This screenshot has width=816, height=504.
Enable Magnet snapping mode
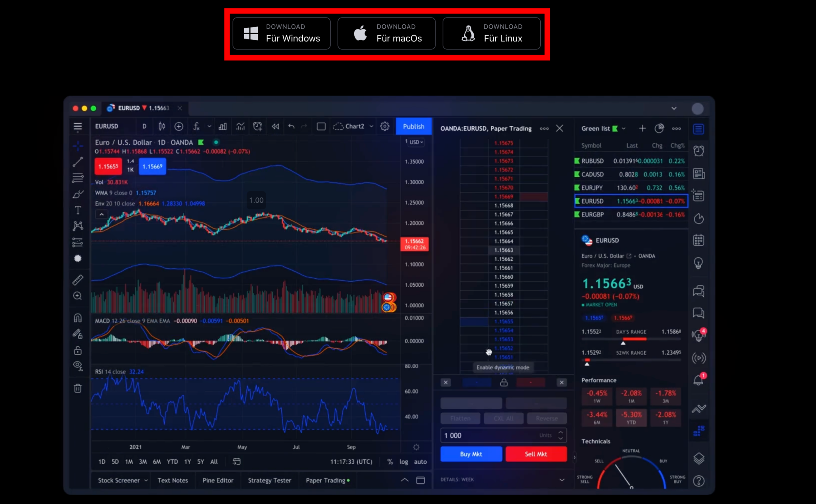point(78,317)
